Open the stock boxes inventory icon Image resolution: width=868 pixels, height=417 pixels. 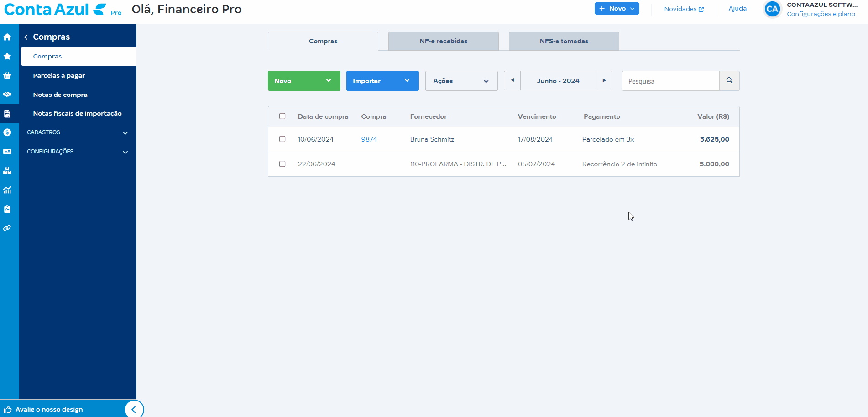(7, 171)
